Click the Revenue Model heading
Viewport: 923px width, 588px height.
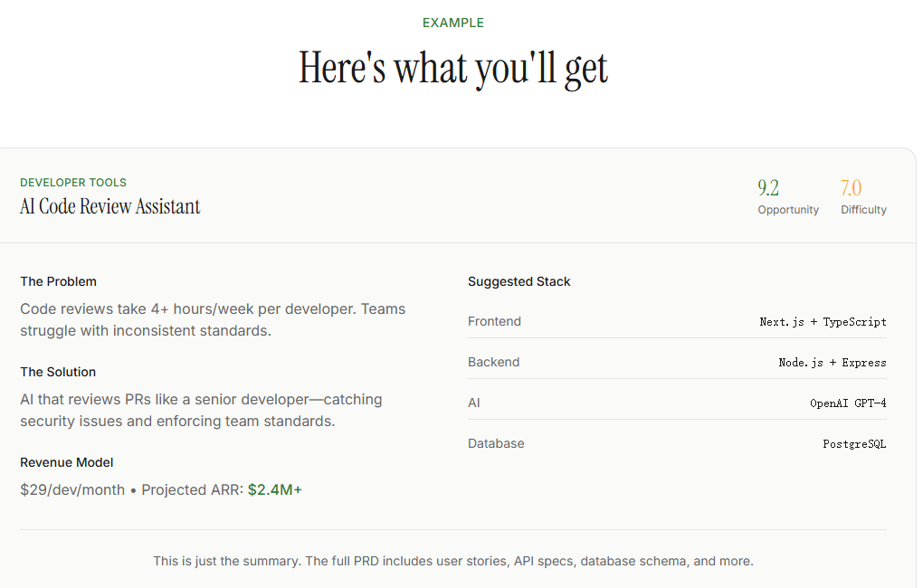tap(67, 462)
